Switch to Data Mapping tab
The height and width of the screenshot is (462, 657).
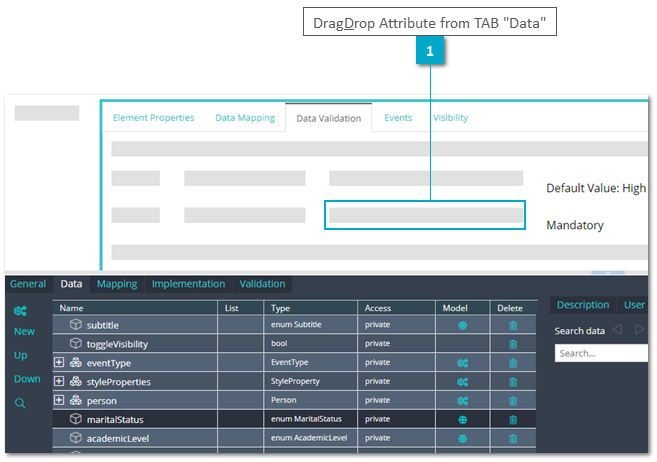[x=245, y=118]
